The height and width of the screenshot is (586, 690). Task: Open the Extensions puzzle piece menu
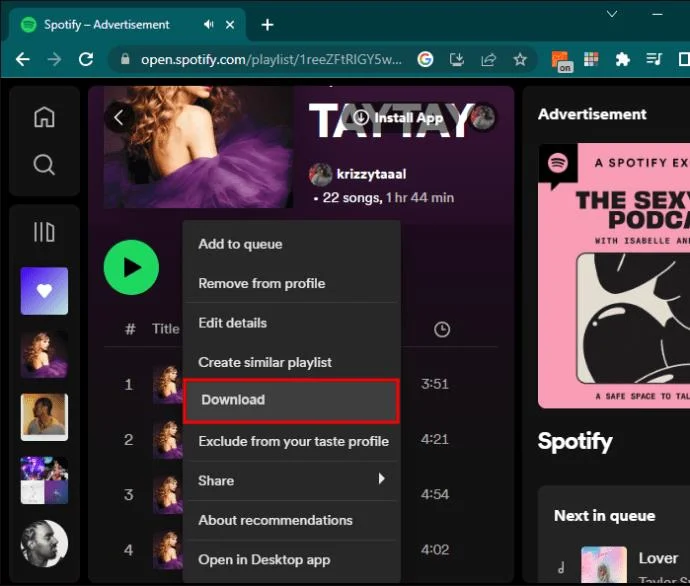pos(622,59)
